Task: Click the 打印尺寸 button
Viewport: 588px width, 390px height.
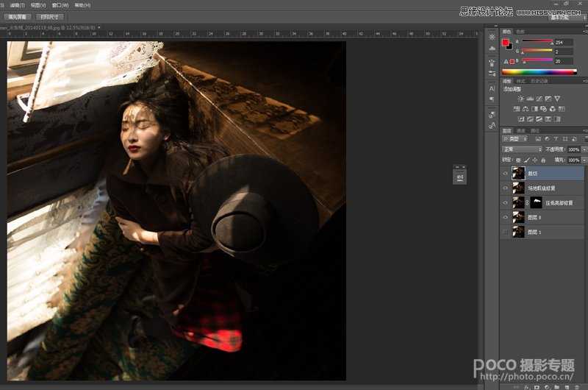Action: 50,16
